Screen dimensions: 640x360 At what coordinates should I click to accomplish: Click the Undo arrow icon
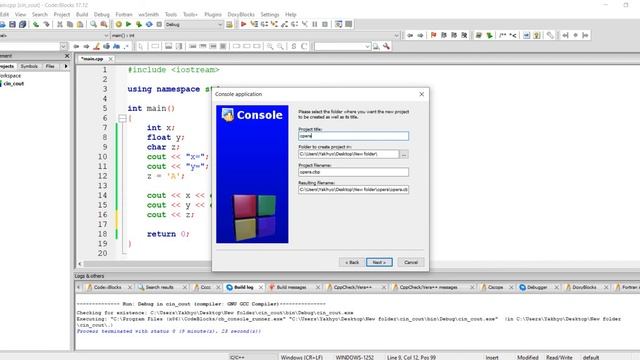click(36, 24)
